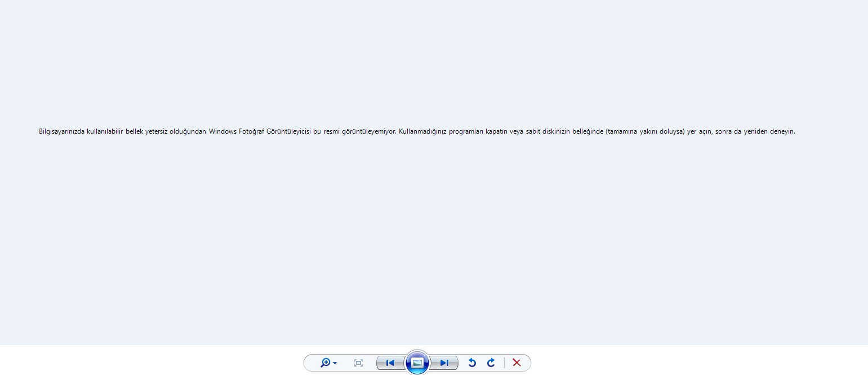The image size is (868, 375).
Task: Open the zoom magnifier control
Action: (326, 363)
